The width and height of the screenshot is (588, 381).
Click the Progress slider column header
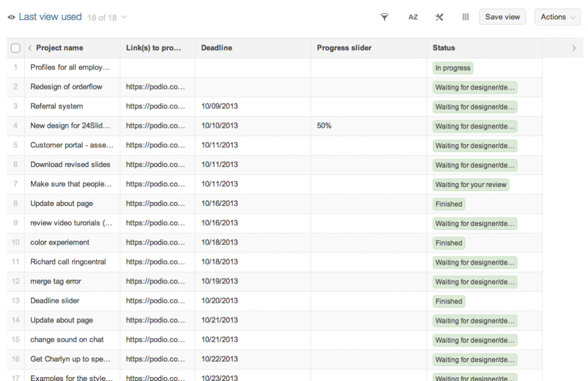coord(344,48)
